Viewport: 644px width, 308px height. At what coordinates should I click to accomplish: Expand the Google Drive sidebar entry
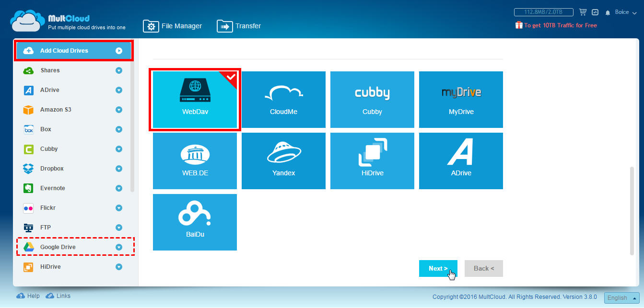pos(118,247)
